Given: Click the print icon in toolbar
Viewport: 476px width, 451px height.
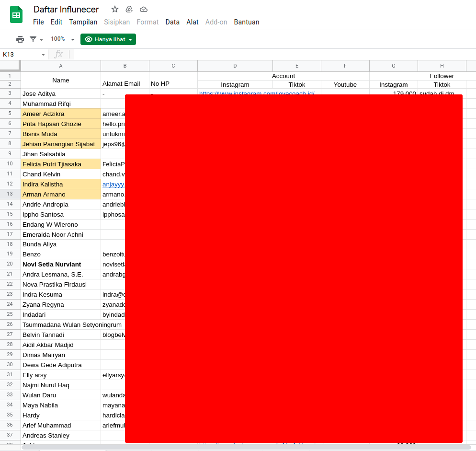Looking at the screenshot, I should coord(20,39).
